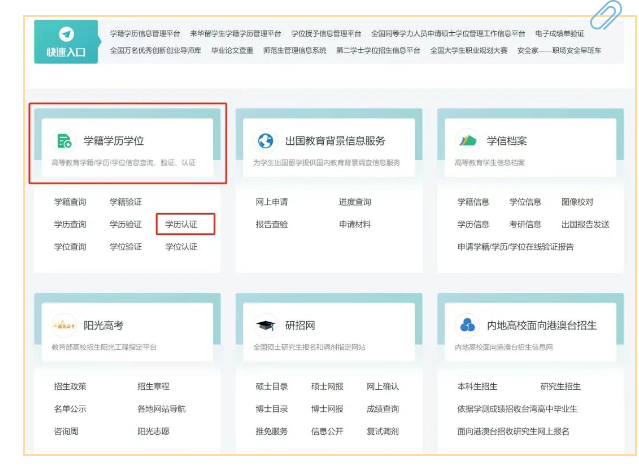Screen dimensions: 639x469
Task: Click the green 学信档案 folder icon
Action: [468, 140]
